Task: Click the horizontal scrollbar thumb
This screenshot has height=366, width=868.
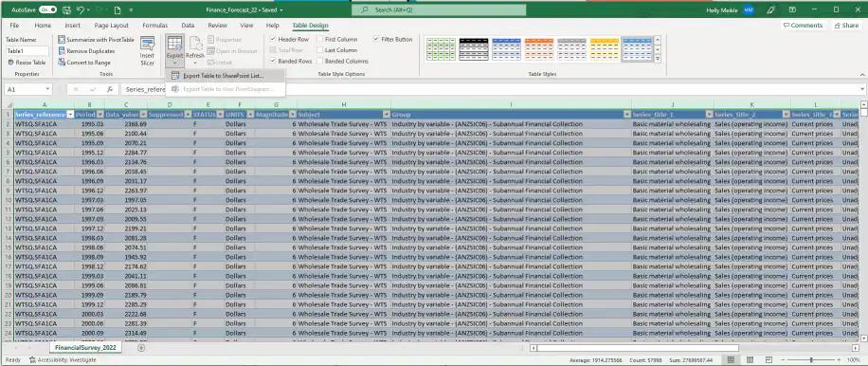Action: pos(637,348)
